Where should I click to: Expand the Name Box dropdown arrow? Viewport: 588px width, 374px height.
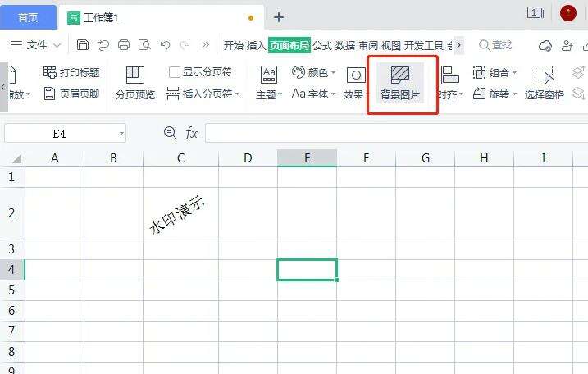pyautogui.click(x=121, y=134)
